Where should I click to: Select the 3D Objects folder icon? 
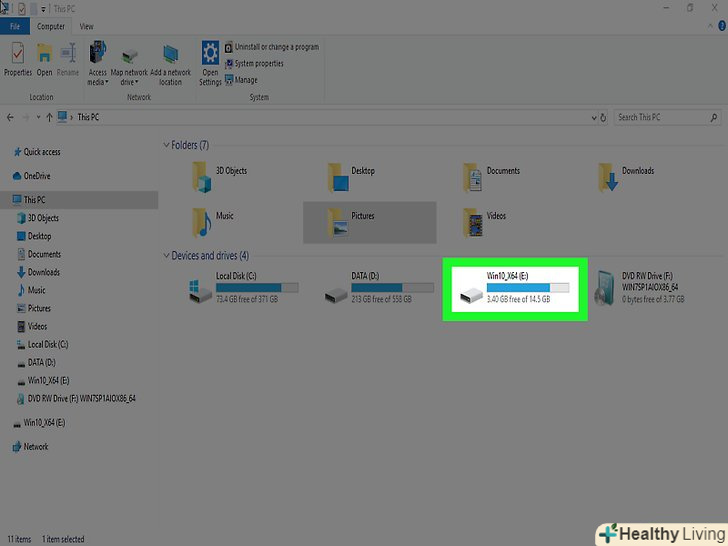point(202,177)
